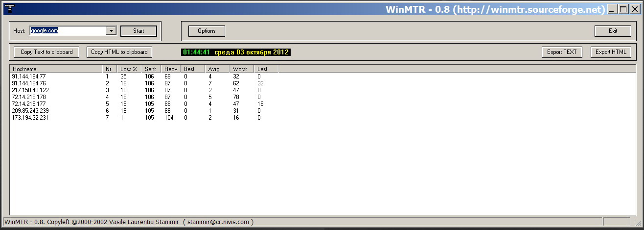Viewport: 644px width, 230px height.
Task: Select row for host 91.144.184.77
Action: click(x=29, y=77)
